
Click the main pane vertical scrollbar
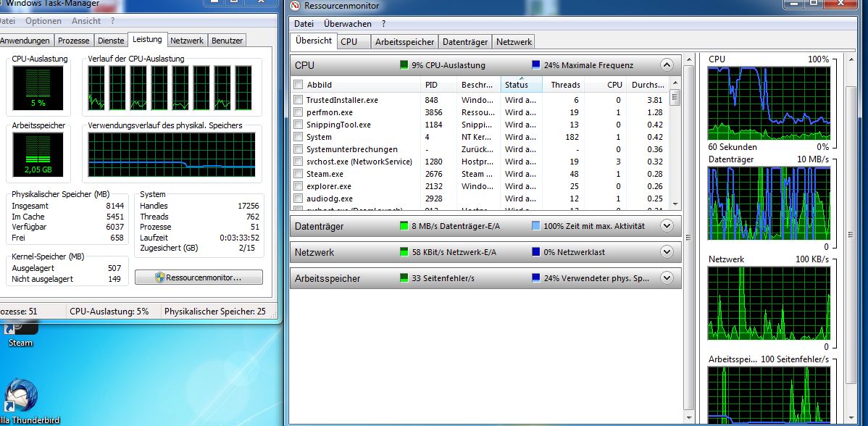(688, 238)
